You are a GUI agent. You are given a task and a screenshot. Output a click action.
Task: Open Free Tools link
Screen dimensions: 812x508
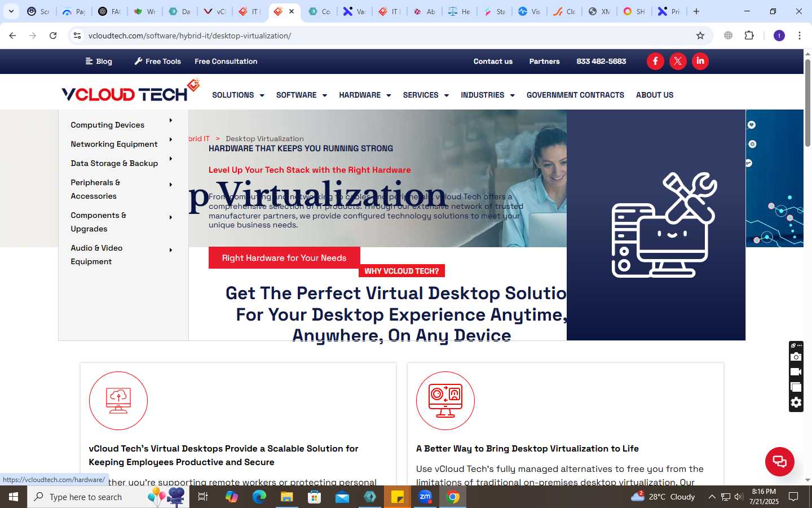[158, 61]
